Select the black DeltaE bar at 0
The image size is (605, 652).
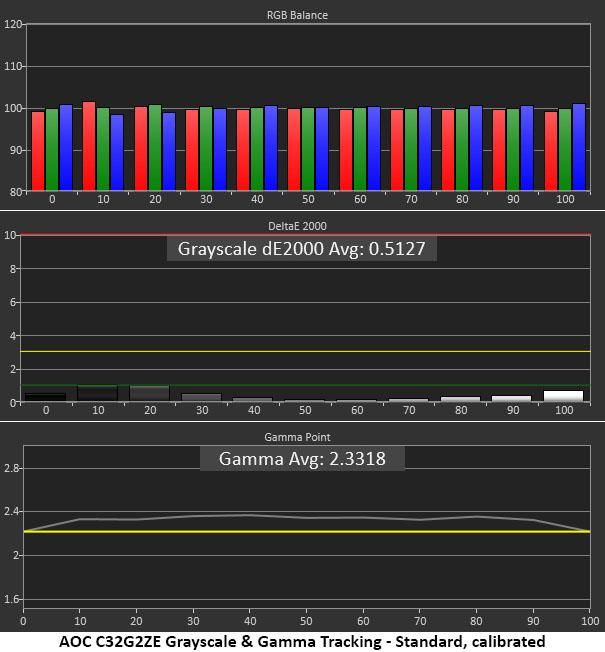(45, 397)
